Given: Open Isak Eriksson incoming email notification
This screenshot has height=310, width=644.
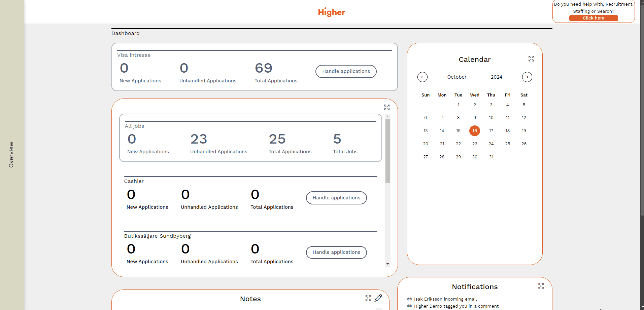Looking at the screenshot, I should [445, 299].
